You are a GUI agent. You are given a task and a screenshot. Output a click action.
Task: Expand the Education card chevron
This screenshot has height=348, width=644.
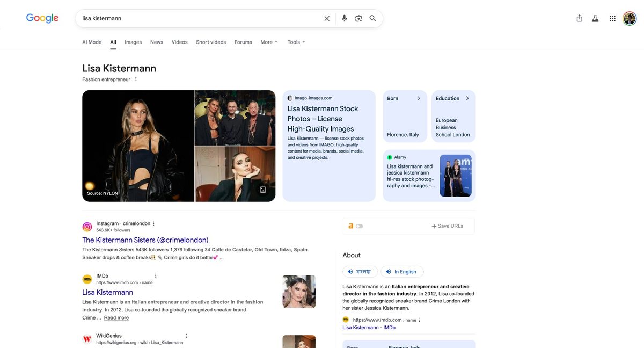(467, 98)
